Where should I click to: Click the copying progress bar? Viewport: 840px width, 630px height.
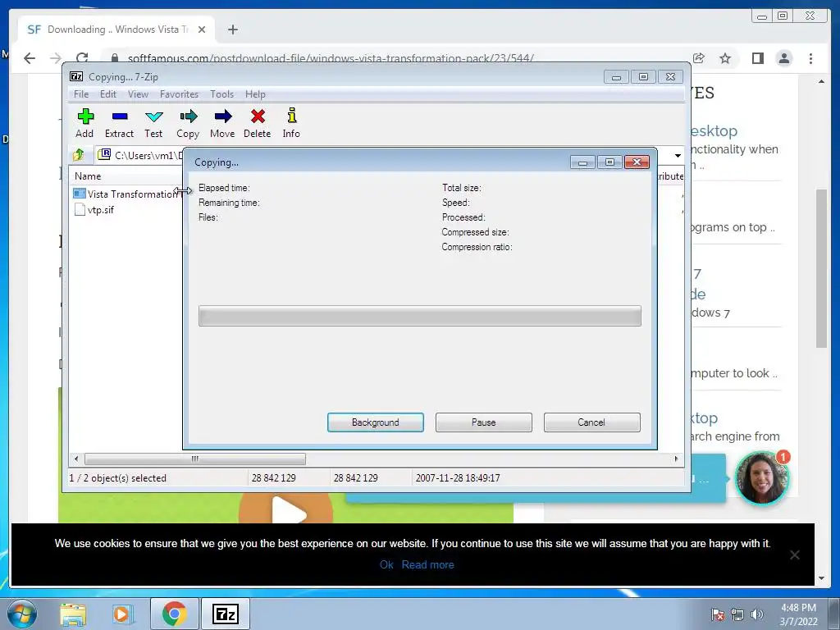tap(419, 316)
